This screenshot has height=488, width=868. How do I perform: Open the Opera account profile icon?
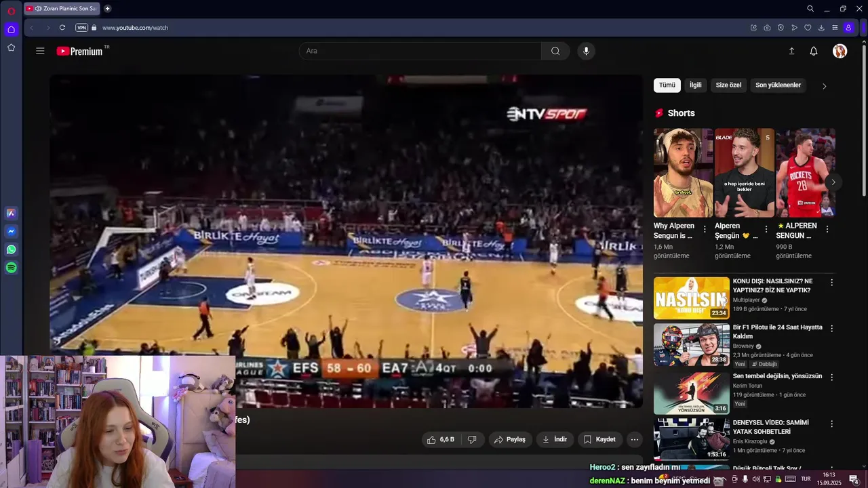pos(848,28)
